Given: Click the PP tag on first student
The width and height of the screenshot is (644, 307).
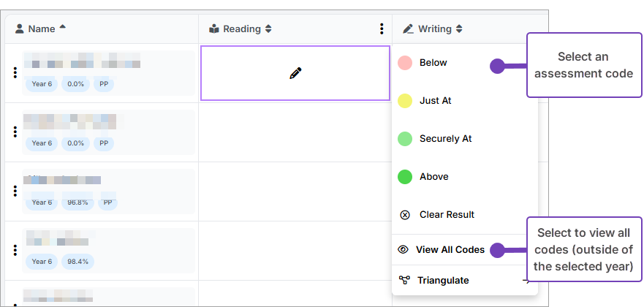Looking at the screenshot, I should (x=104, y=83).
